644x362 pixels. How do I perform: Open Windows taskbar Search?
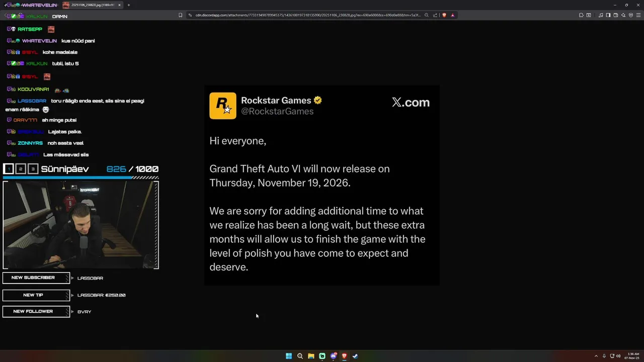click(x=300, y=356)
